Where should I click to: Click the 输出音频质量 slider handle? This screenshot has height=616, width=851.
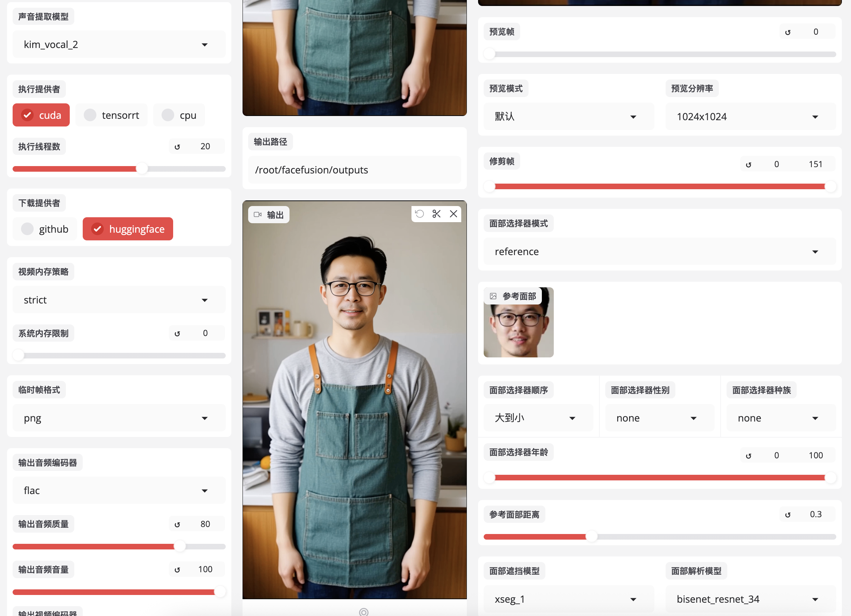[180, 547]
